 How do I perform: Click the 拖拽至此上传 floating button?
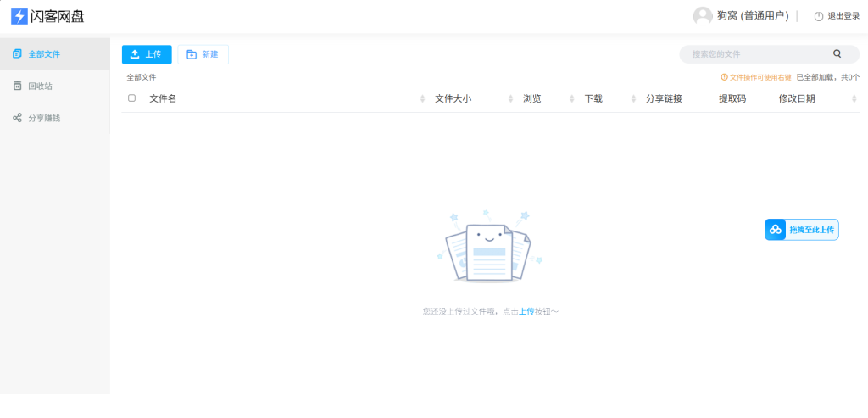pos(802,230)
